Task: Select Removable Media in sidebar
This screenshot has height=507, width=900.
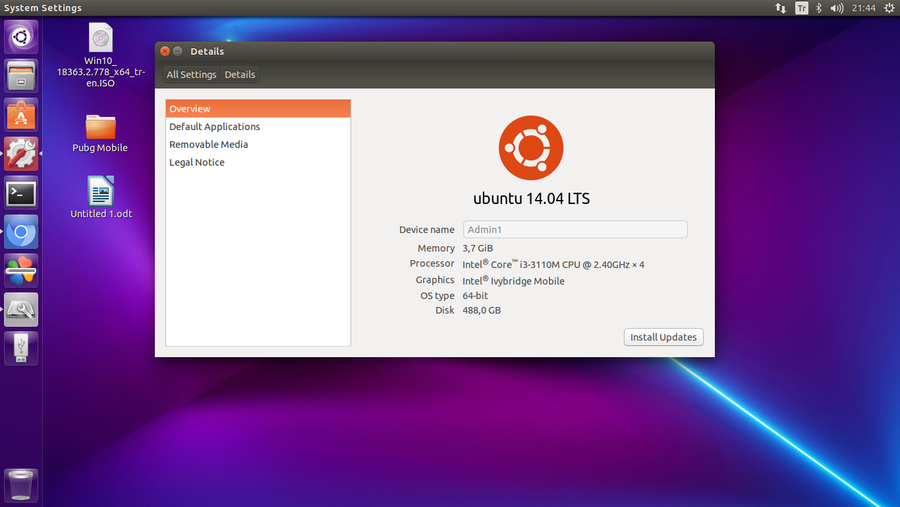Action: point(258,144)
